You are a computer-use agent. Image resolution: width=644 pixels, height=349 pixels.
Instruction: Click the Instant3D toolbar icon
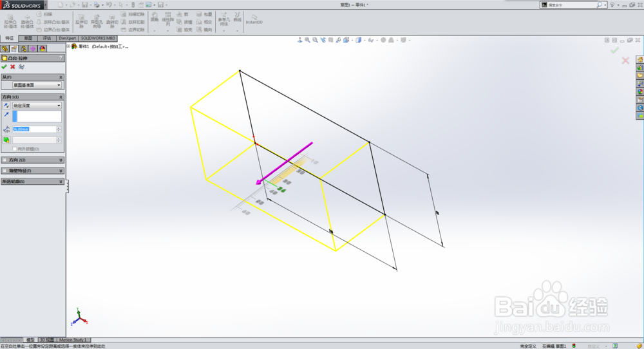pos(254,19)
